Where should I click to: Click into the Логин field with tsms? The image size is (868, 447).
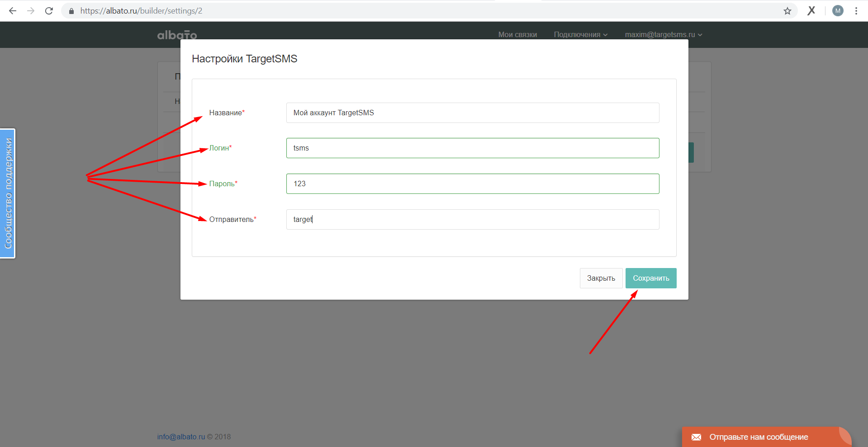click(x=473, y=148)
